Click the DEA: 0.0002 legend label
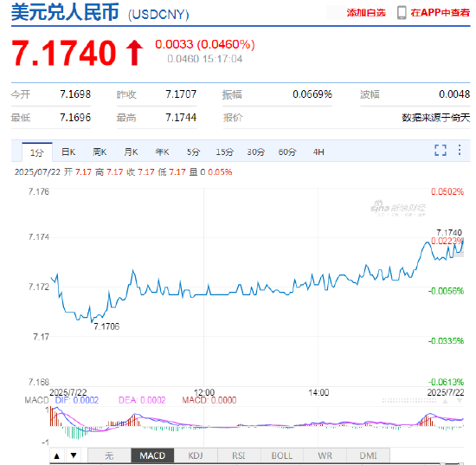The image size is (476, 465). coord(142,400)
